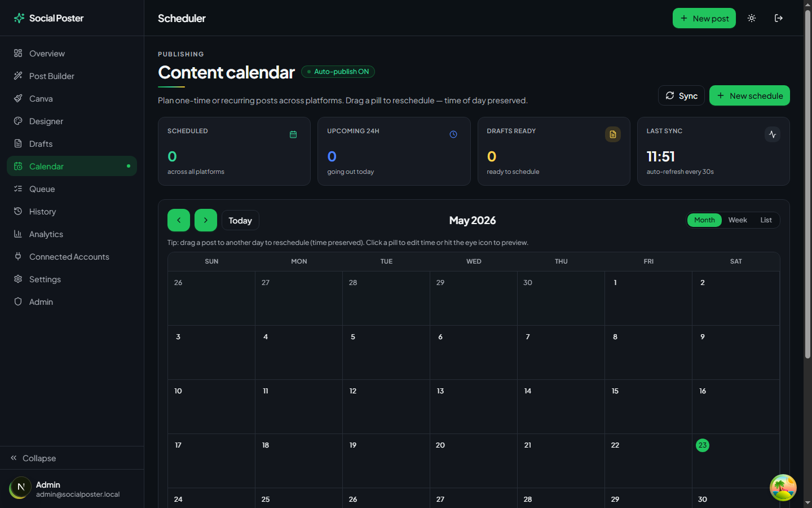
Task: Click the Admin user avatar
Action: (20, 488)
